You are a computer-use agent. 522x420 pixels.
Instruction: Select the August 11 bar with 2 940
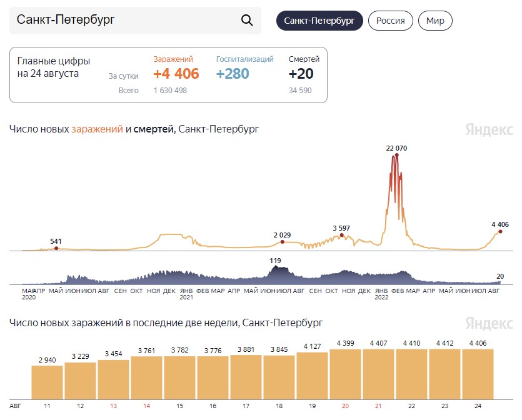47,382
